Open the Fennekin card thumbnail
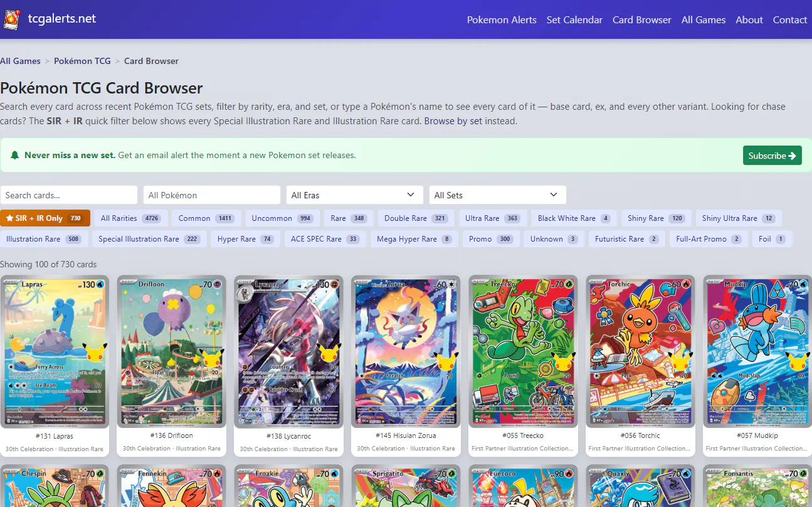The image size is (812, 507). tap(172, 486)
